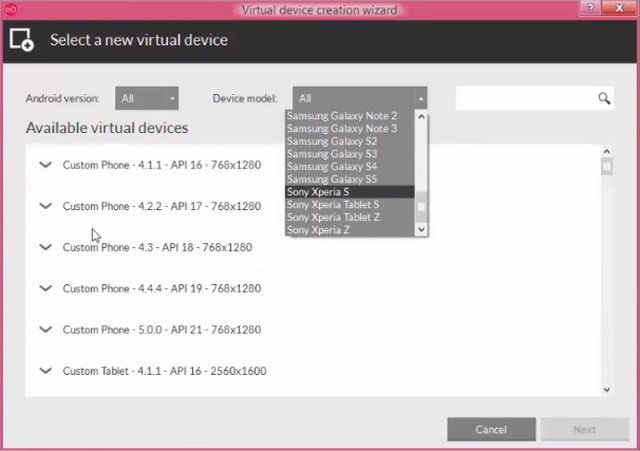This screenshot has width=640, height=451.
Task: Select highlighted Sony Xperia S option
Action: [350, 192]
